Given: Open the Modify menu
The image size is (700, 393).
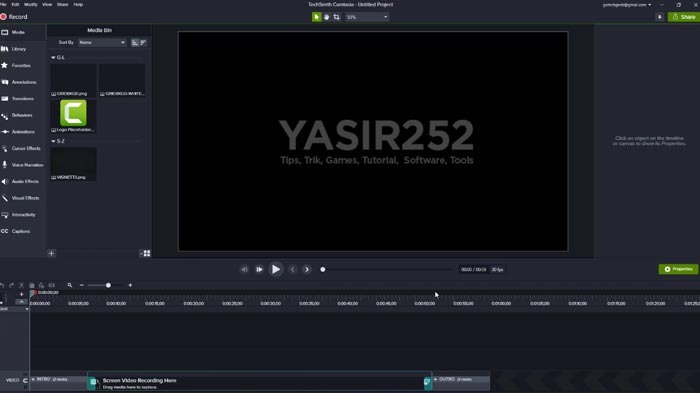Looking at the screenshot, I should [30, 4].
